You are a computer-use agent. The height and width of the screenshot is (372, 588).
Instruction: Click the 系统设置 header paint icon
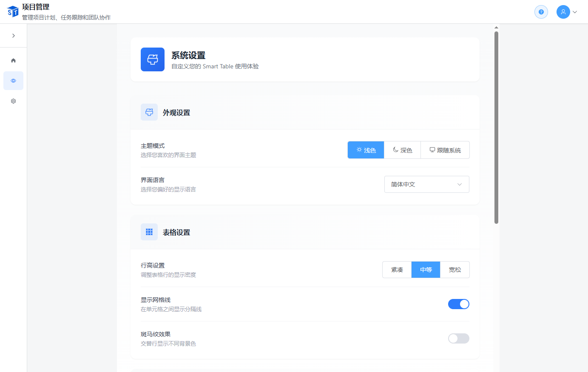(153, 59)
